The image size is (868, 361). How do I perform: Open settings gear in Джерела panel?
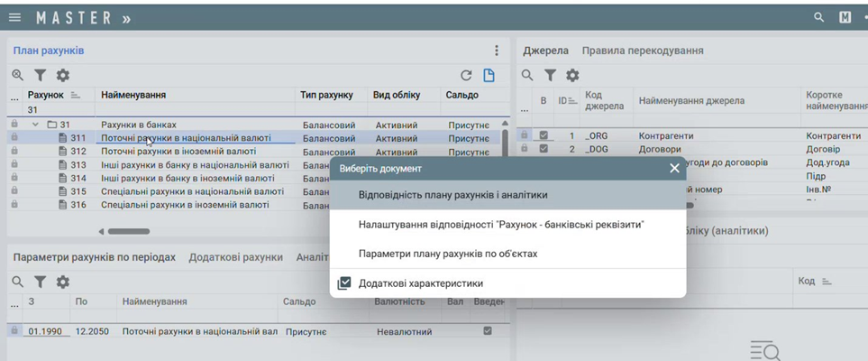[572, 75]
